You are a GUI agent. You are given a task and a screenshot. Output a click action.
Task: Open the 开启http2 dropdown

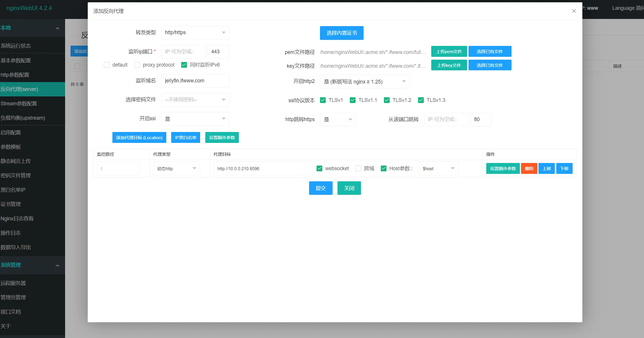click(x=364, y=81)
